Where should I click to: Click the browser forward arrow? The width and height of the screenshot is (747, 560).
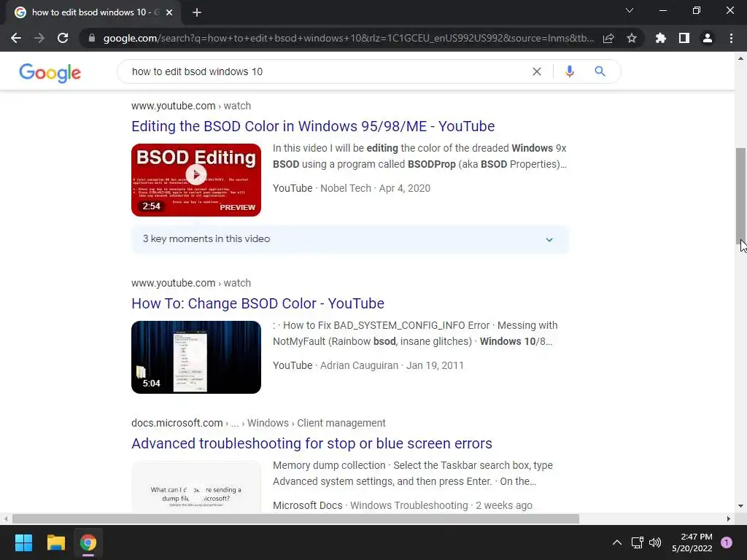click(39, 38)
